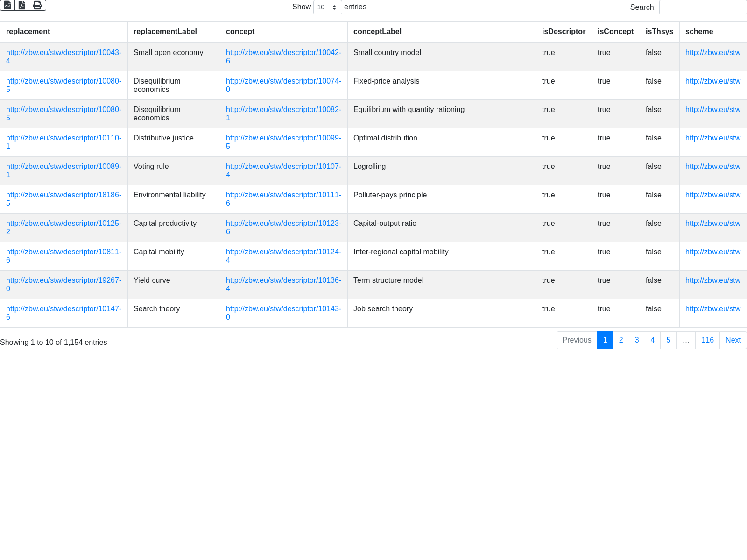Screen dimensions: 747x560
Task: Open page 5 in pagination
Action: point(668,340)
